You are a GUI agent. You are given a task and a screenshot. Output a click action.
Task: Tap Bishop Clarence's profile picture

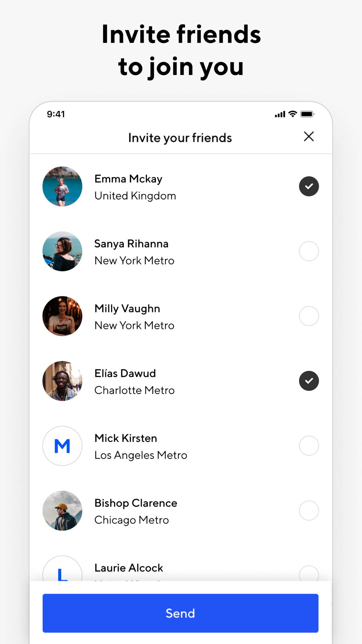coord(62,511)
